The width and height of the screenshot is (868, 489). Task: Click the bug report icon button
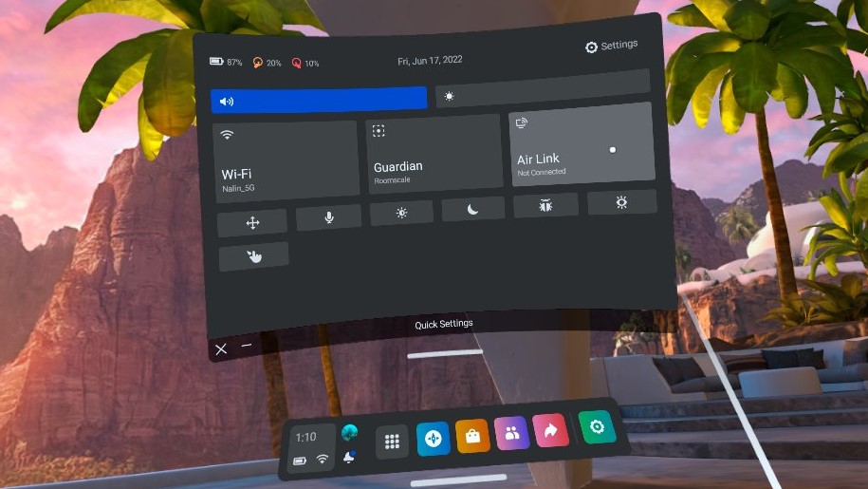point(545,205)
